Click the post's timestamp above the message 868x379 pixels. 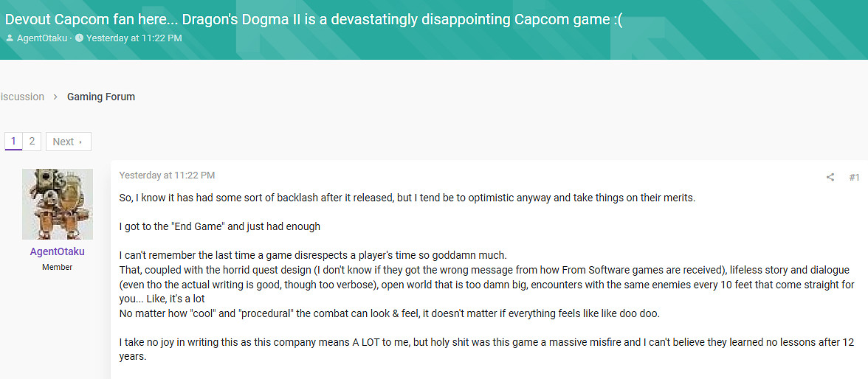167,175
